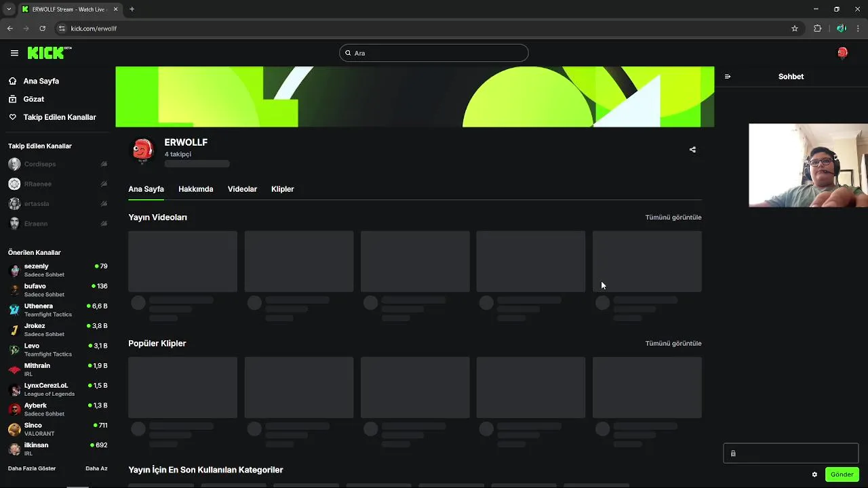Click Sinco's avatar icon
The width and height of the screenshot is (868, 488).
[14, 429]
